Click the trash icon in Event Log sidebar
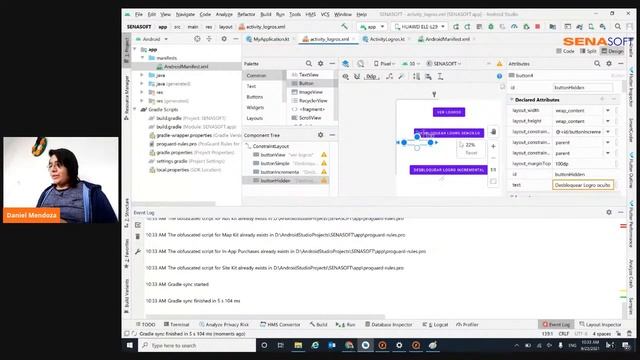The height and width of the screenshot is (360, 640). pos(138,237)
